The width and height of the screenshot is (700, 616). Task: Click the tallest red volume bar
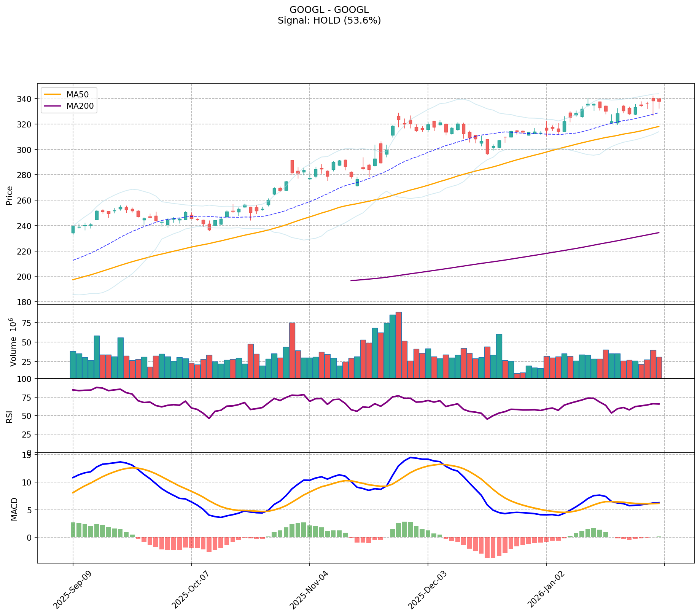pyautogui.click(x=399, y=345)
